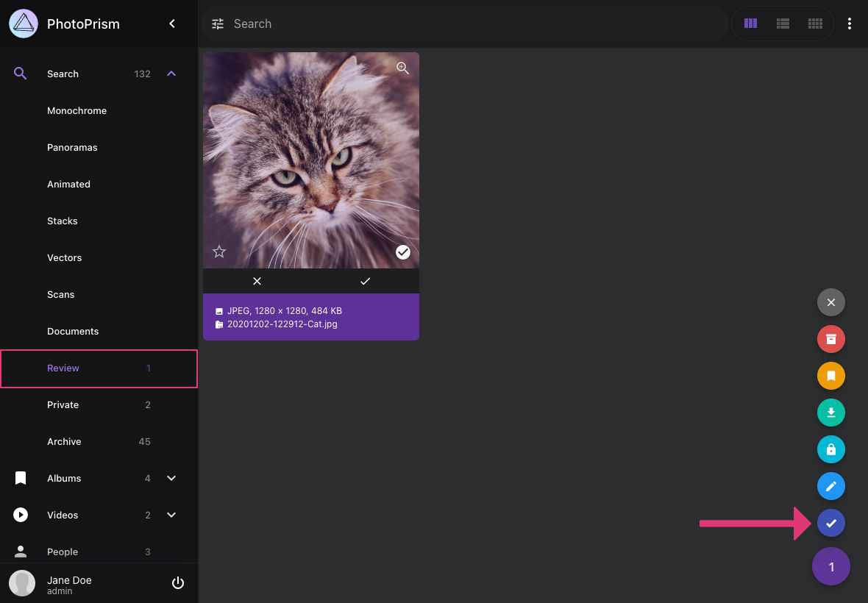Image resolution: width=868 pixels, height=603 pixels.
Task: Collapse the sidebar navigation
Action: click(x=171, y=24)
